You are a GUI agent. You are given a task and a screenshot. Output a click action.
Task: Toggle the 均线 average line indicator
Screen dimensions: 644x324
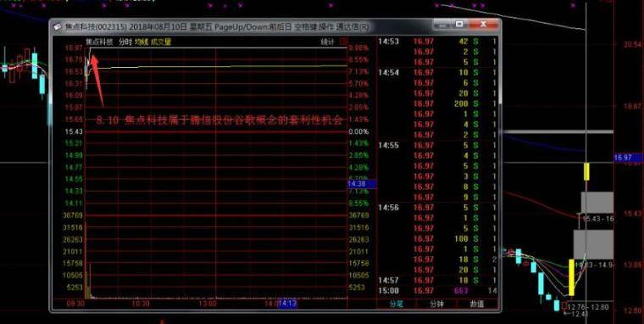point(141,42)
